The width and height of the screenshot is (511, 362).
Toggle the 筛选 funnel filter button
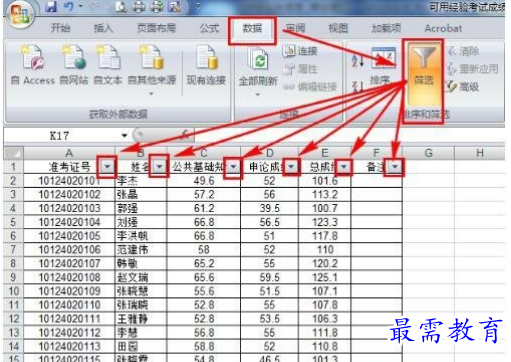[x=423, y=73]
